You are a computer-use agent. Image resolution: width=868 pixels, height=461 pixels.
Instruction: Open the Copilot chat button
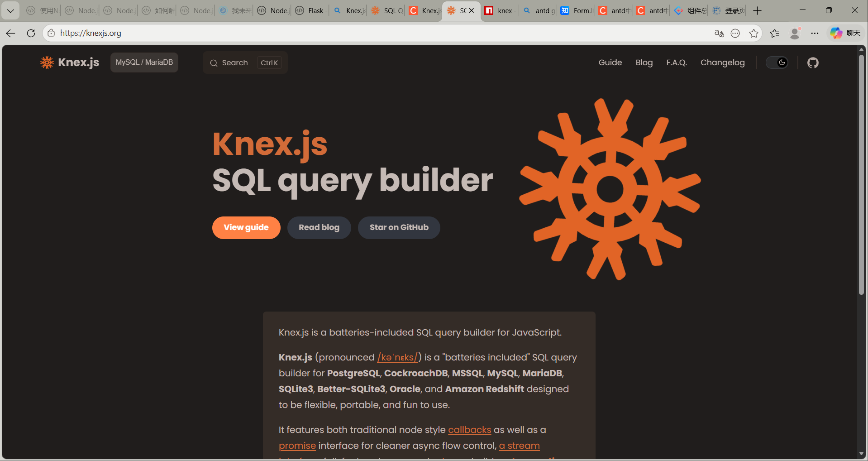[x=845, y=33]
